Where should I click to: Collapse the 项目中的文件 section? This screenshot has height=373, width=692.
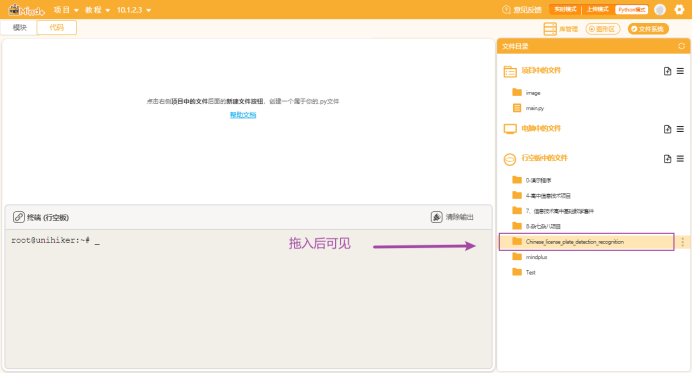[541, 71]
